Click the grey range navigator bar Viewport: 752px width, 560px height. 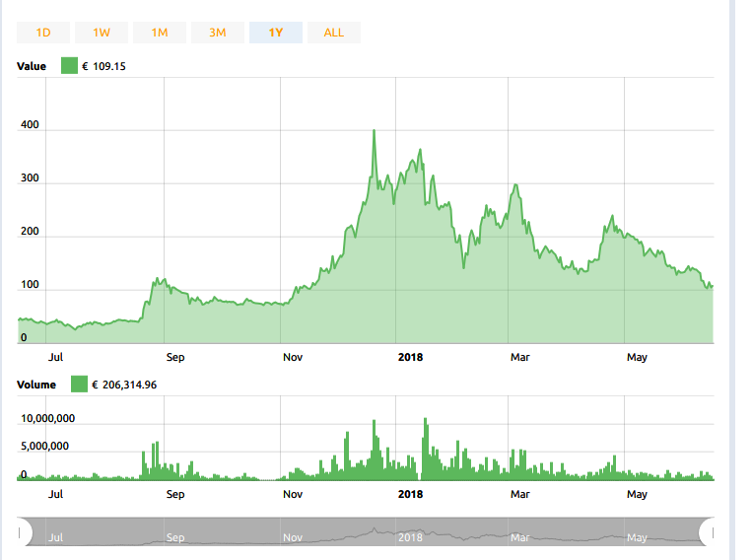tap(366, 531)
